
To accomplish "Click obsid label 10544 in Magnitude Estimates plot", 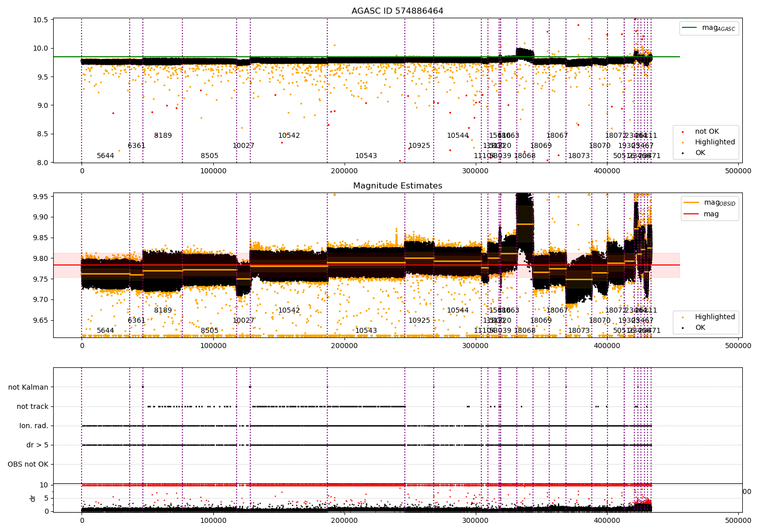I will 458,311.
